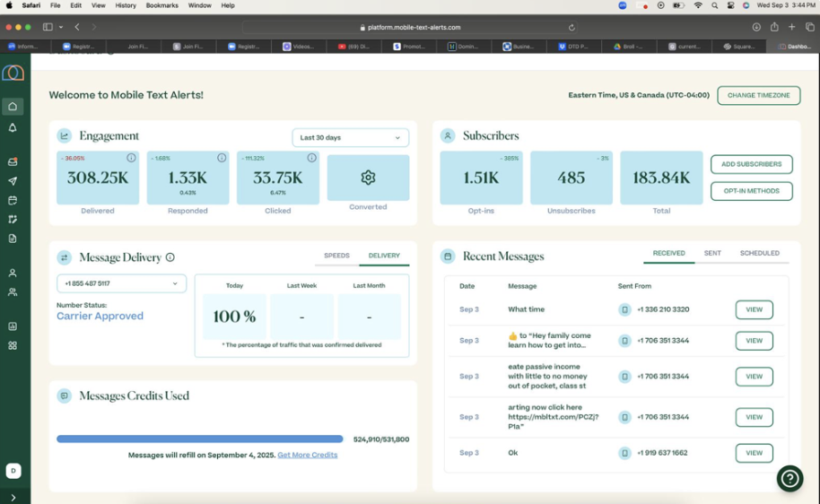Click the Mobile Text Alerts logo
The height and width of the screenshot is (504, 820).
pos(13,73)
